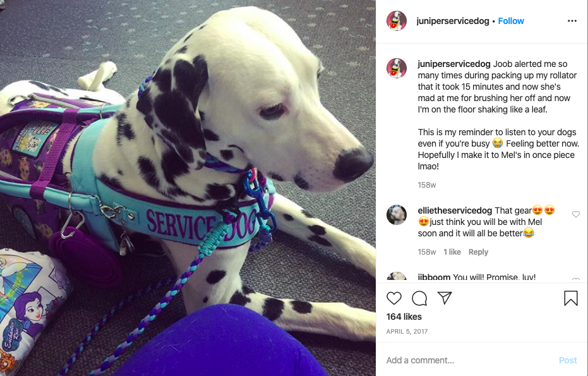Open jjbboom's username link
The image size is (588, 376).
pyautogui.click(x=434, y=277)
